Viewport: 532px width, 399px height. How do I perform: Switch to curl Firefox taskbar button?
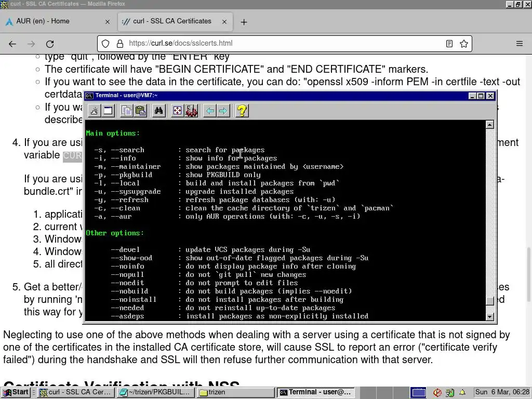click(x=76, y=392)
